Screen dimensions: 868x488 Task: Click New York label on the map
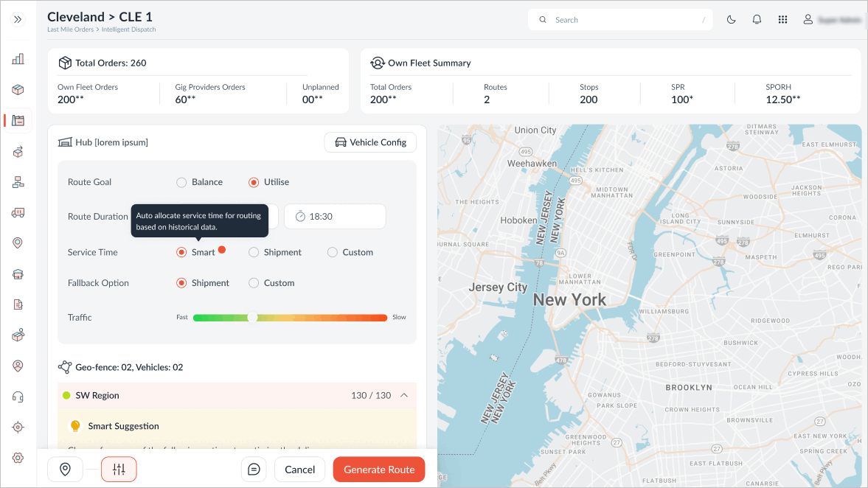click(569, 299)
